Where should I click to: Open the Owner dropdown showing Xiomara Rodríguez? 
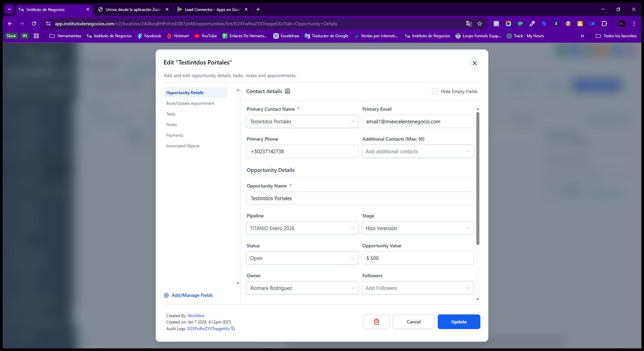coord(302,288)
